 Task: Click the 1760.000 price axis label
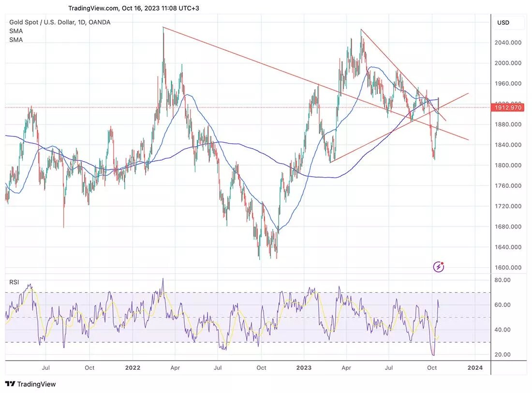pyautogui.click(x=508, y=185)
